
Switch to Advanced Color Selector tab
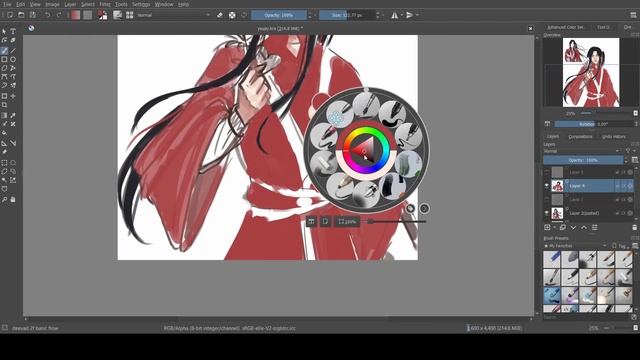click(x=566, y=27)
